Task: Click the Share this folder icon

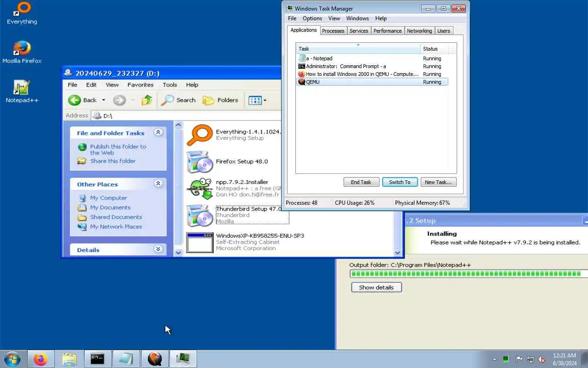Action: pyautogui.click(x=82, y=161)
